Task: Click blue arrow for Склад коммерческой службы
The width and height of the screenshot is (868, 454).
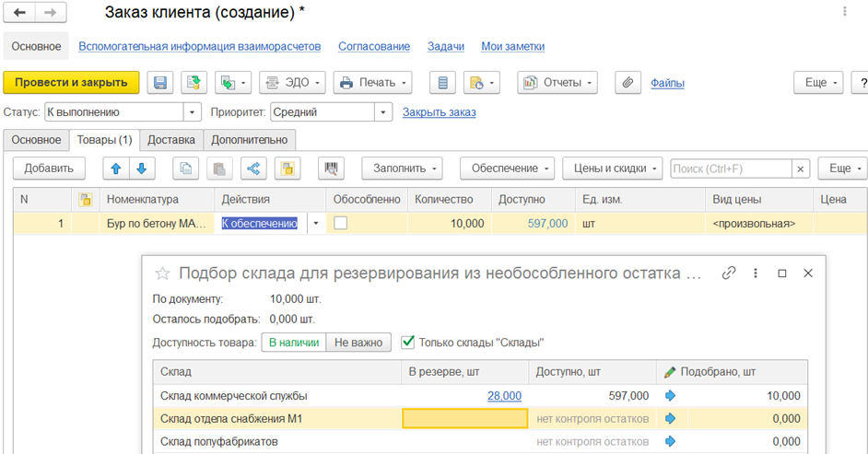Action: 670,396
